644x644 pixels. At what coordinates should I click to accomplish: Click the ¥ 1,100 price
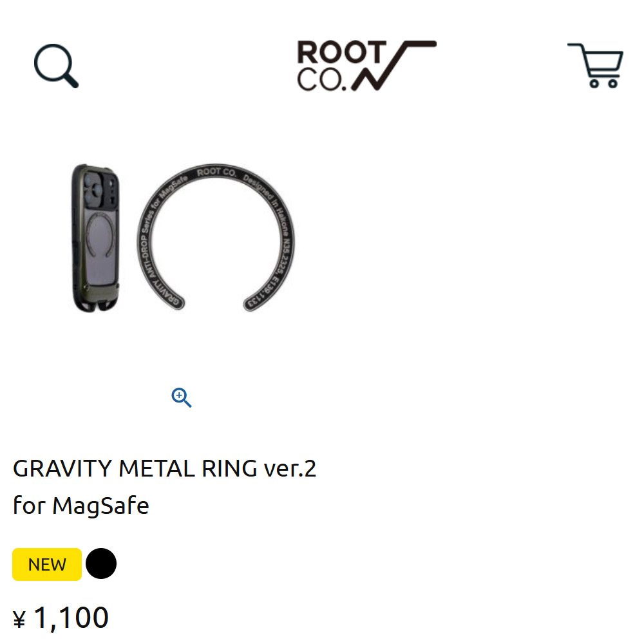[x=61, y=618]
